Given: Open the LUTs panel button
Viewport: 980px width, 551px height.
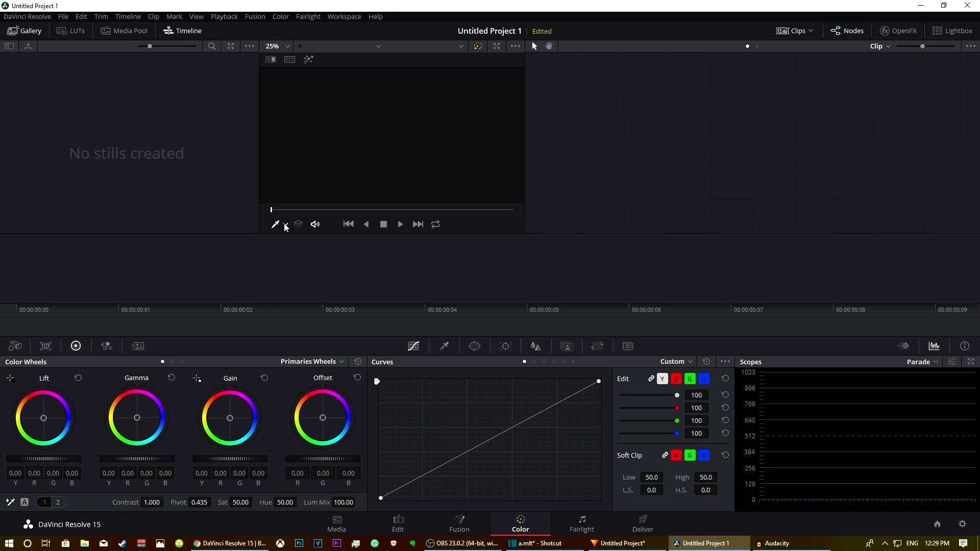Looking at the screenshot, I should 70,31.
